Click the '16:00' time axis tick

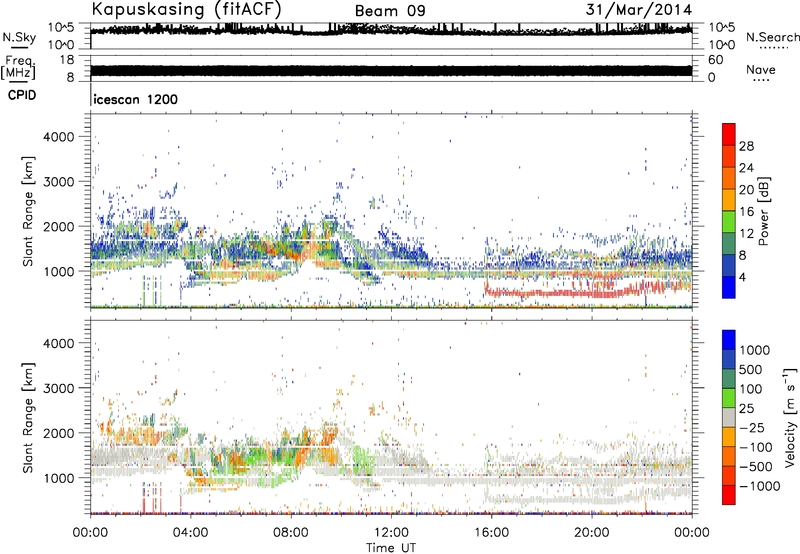(x=491, y=533)
